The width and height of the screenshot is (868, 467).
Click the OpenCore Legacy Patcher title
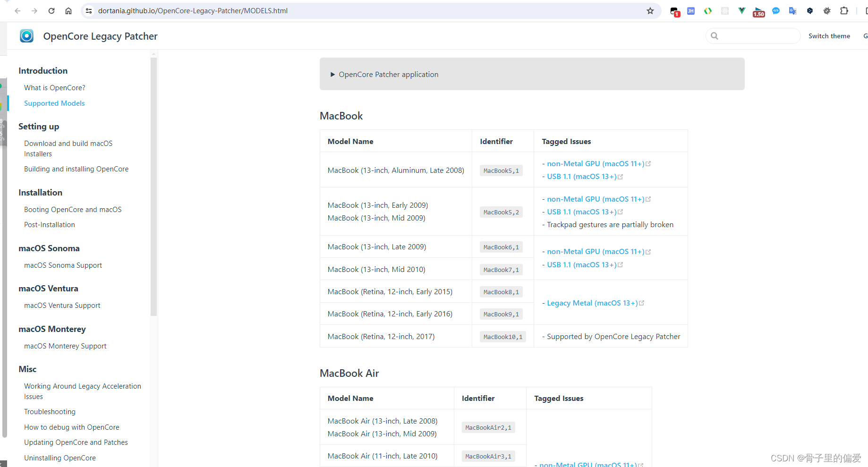[x=100, y=36]
